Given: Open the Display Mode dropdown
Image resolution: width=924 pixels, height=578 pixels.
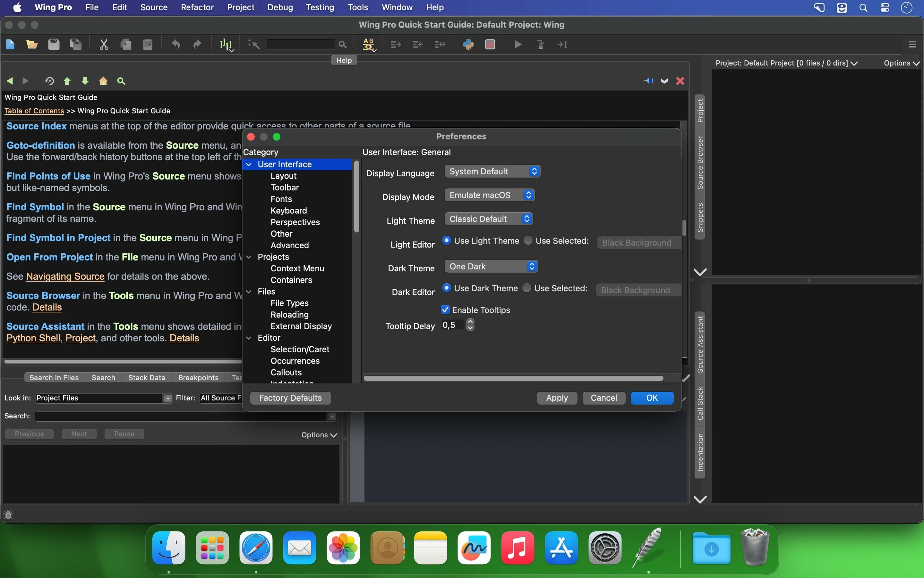Looking at the screenshot, I should [x=490, y=195].
